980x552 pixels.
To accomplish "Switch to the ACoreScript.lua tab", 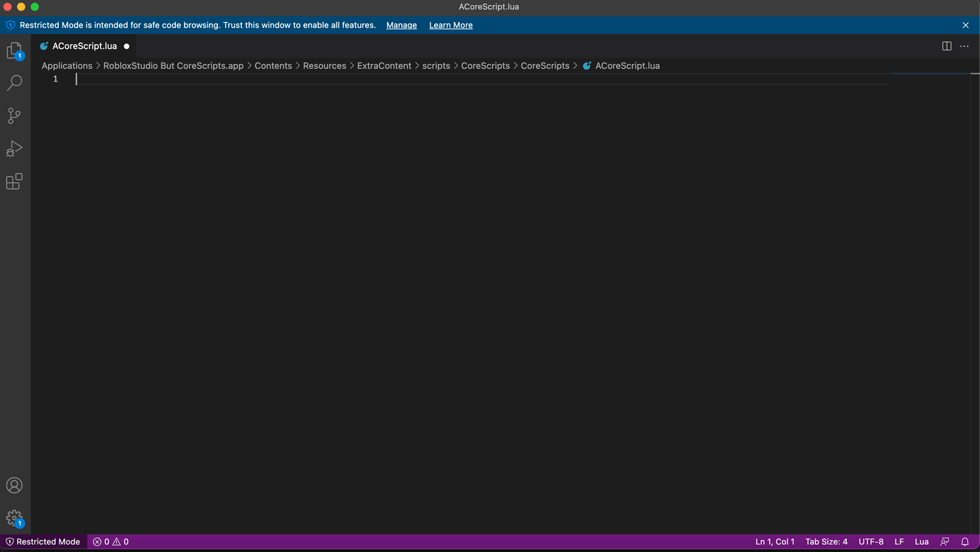I will coord(85,45).
